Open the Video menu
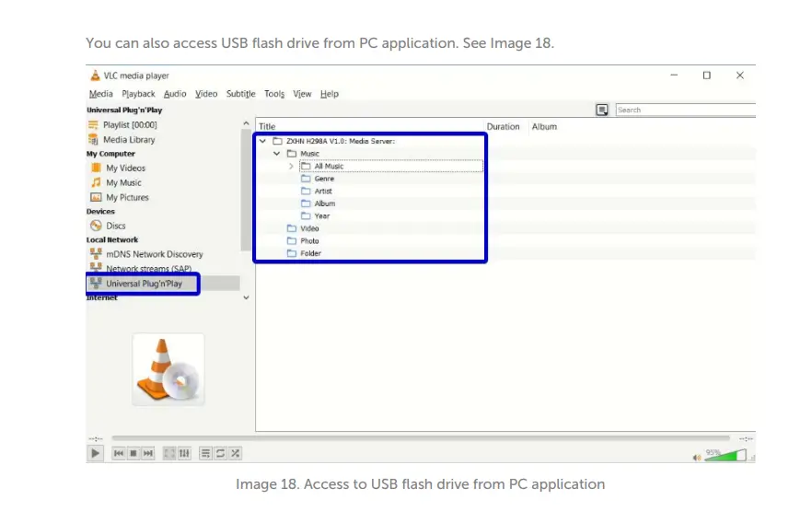Image resolution: width=812 pixels, height=523 pixels. click(x=206, y=94)
